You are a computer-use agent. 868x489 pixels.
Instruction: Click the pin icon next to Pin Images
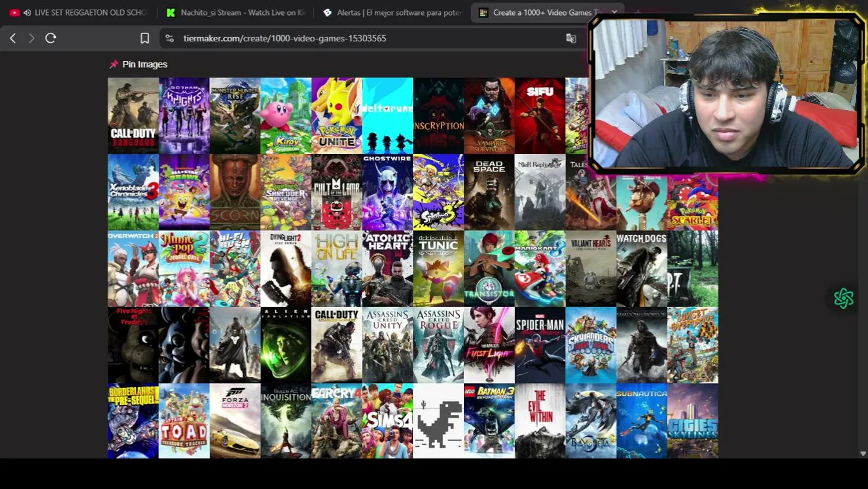pyautogui.click(x=113, y=65)
